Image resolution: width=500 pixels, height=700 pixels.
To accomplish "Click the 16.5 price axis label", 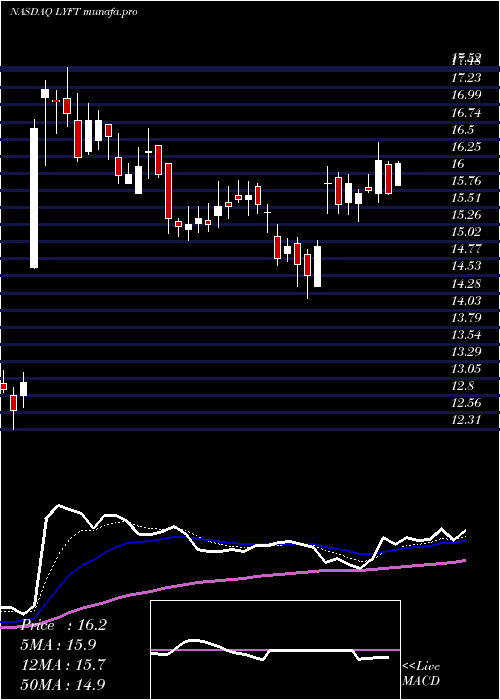I will [464, 130].
